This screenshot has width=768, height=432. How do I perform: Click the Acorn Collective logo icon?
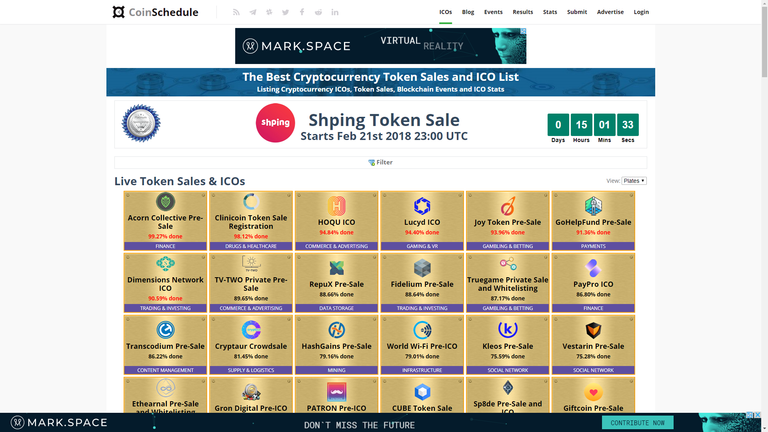pos(166,202)
